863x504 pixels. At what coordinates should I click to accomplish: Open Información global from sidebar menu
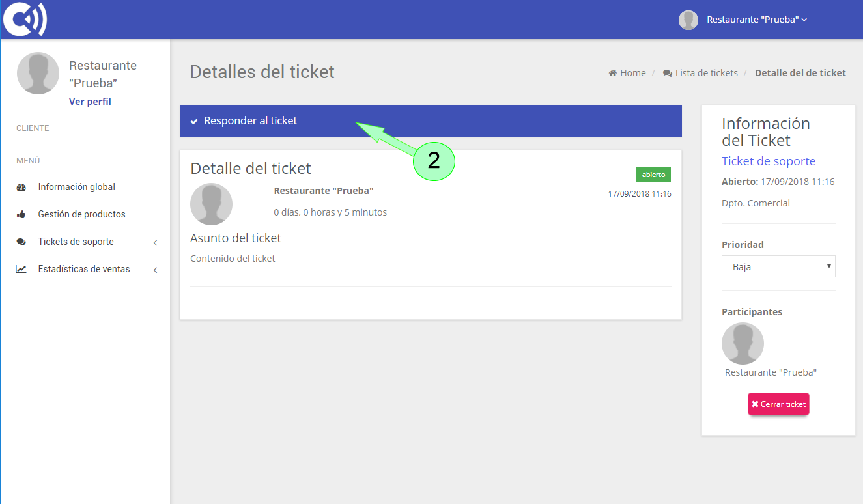pyautogui.click(x=76, y=187)
